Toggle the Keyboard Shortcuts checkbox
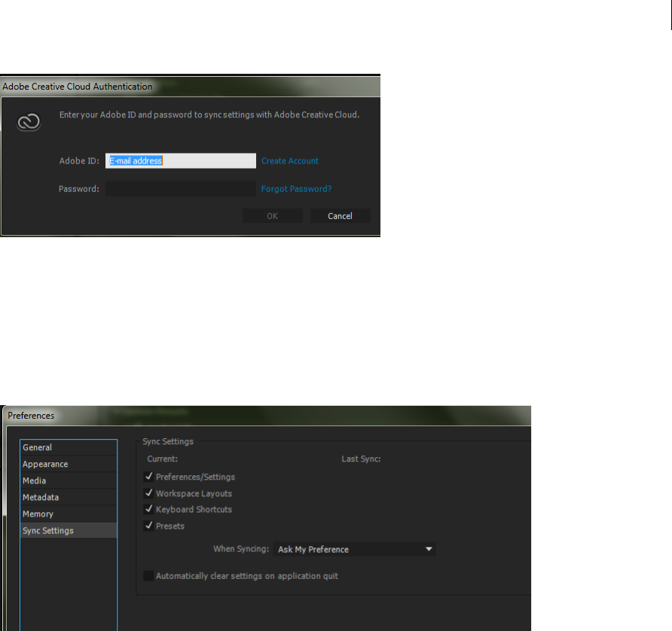 point(148,509)
